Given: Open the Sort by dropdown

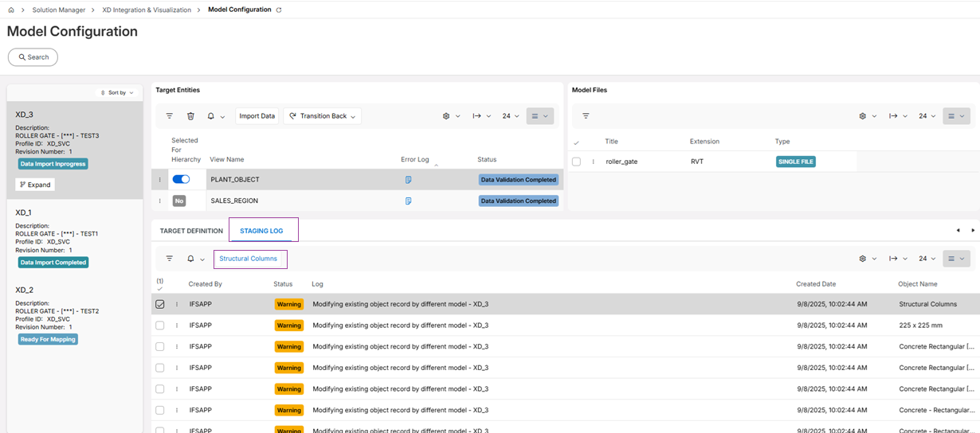Looking at the screenshot, I should coord(118,93).
